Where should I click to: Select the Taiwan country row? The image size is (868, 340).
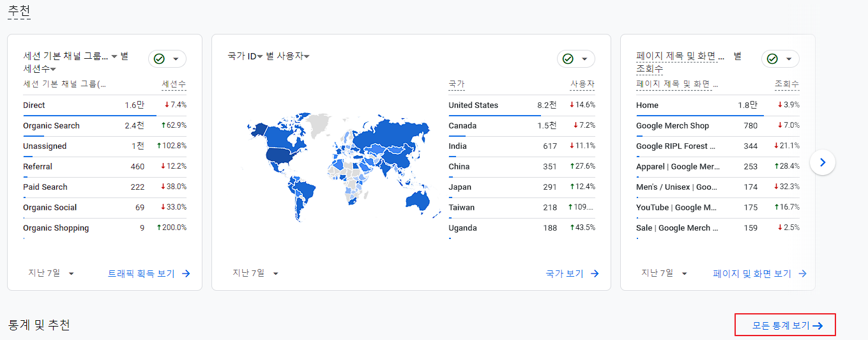522,207
